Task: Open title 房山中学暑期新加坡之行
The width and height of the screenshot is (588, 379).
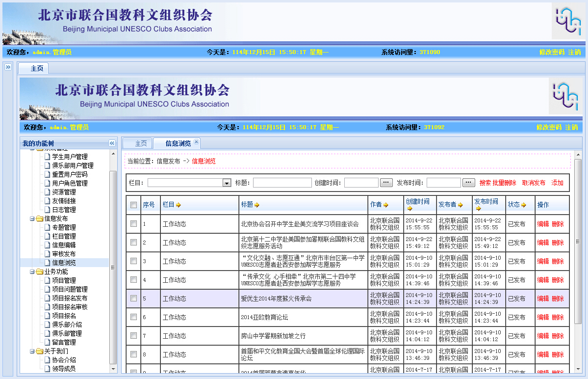Action: click(273, 336)
